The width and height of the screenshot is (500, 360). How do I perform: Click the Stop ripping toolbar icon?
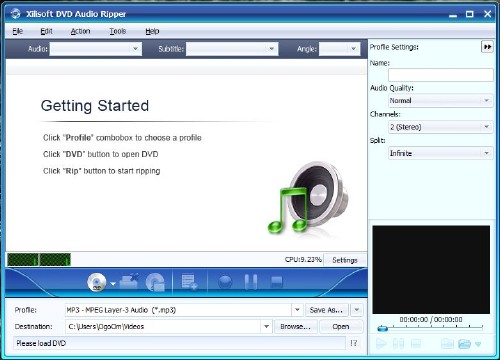276,282
